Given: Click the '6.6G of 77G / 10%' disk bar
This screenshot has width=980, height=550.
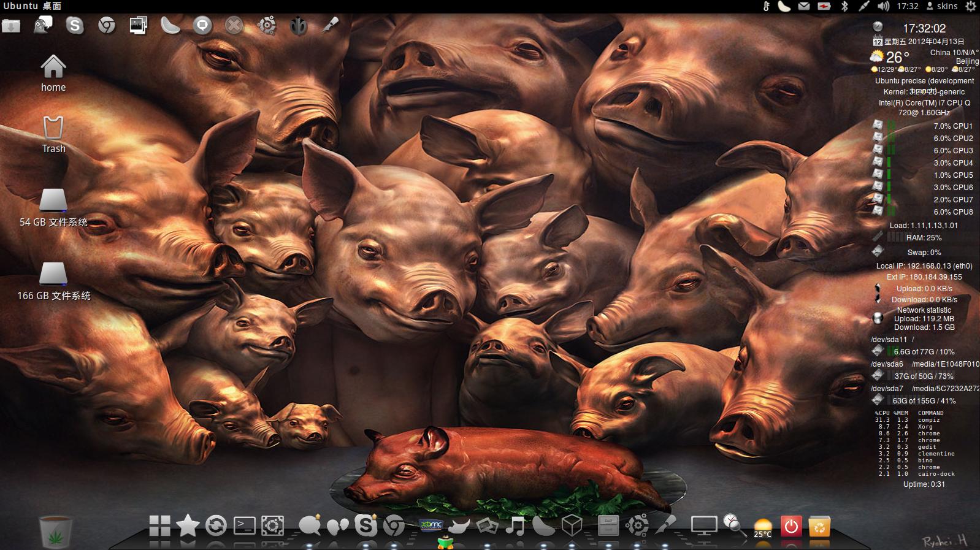Looking at the screenshot, I should tap(924, 352).
